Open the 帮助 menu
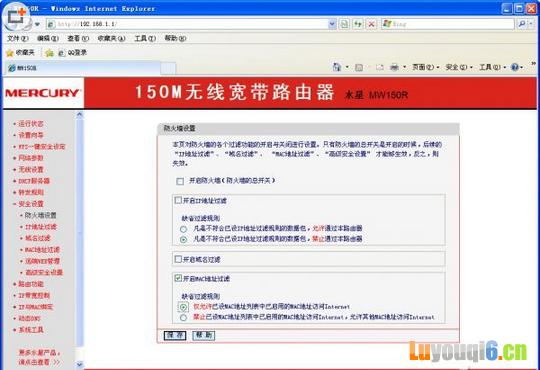Viewport: 540px width, 370px height. pyautogui.click(x=175, y=38)
